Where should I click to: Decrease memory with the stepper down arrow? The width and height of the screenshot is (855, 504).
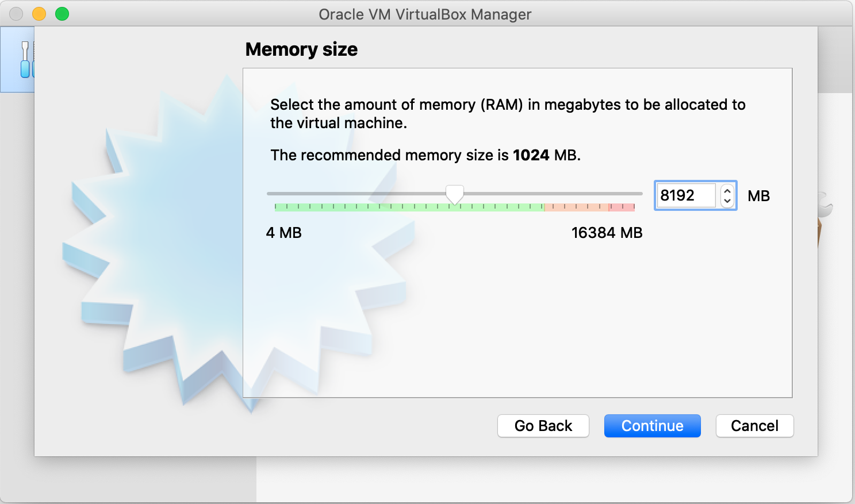[727, 201]
